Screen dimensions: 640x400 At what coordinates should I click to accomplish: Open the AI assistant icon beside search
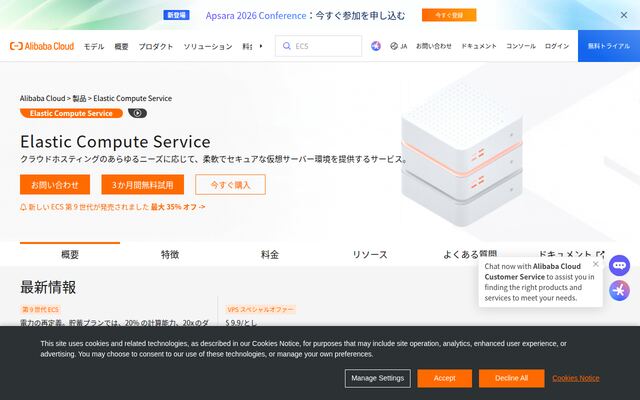point(376,46)
